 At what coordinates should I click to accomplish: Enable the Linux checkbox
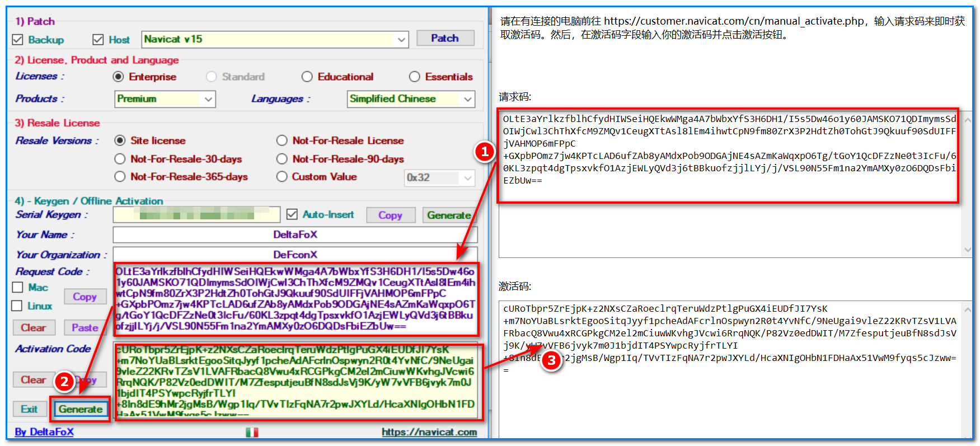tap(17, 306)
